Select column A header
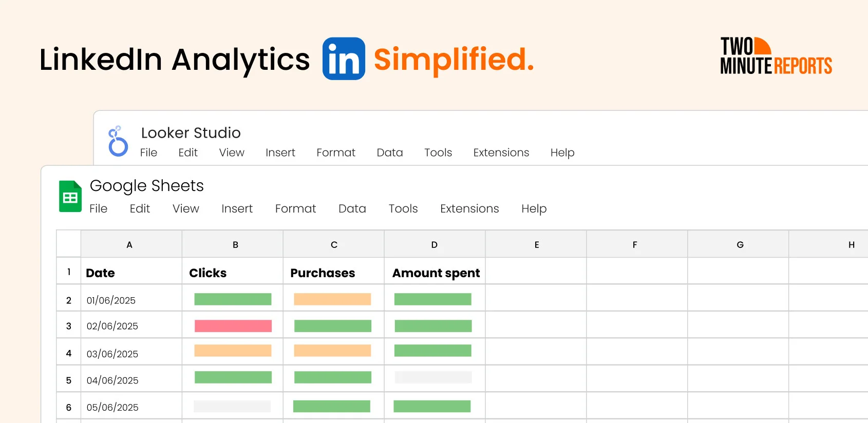Image resolution: width=868 pixels, height=423 pixels. point(131,244)
